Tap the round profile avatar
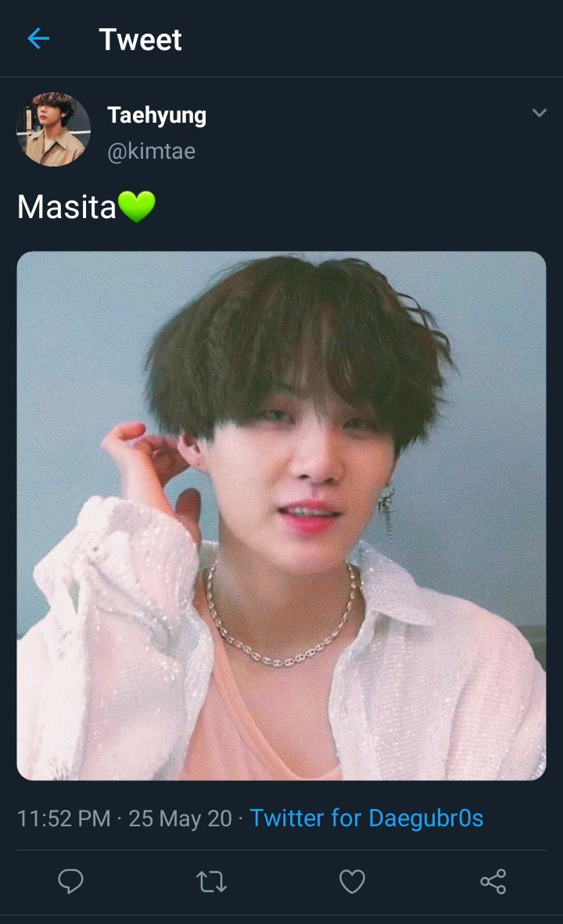563x924 pixels. pos(54,129)
